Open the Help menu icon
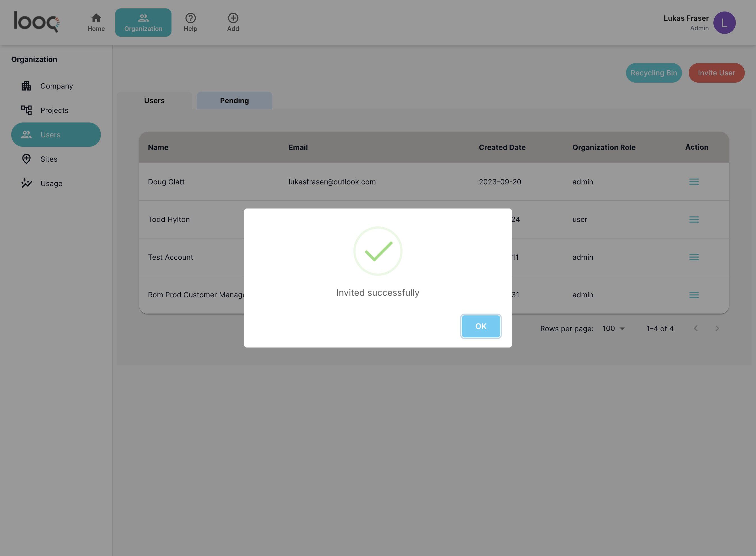 190,18
